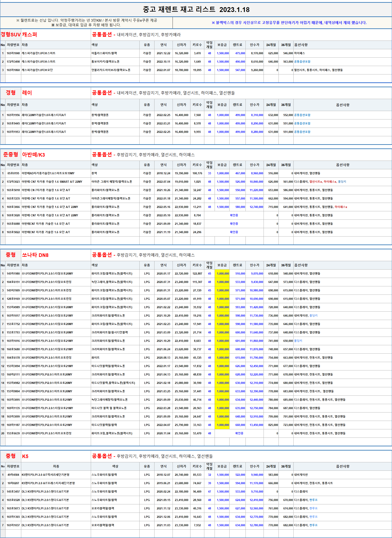Click blue 폴딩키 text for 165하1016
Image resolution: width=392 pixels, height=538 pixels.
[x=298, y=341]
